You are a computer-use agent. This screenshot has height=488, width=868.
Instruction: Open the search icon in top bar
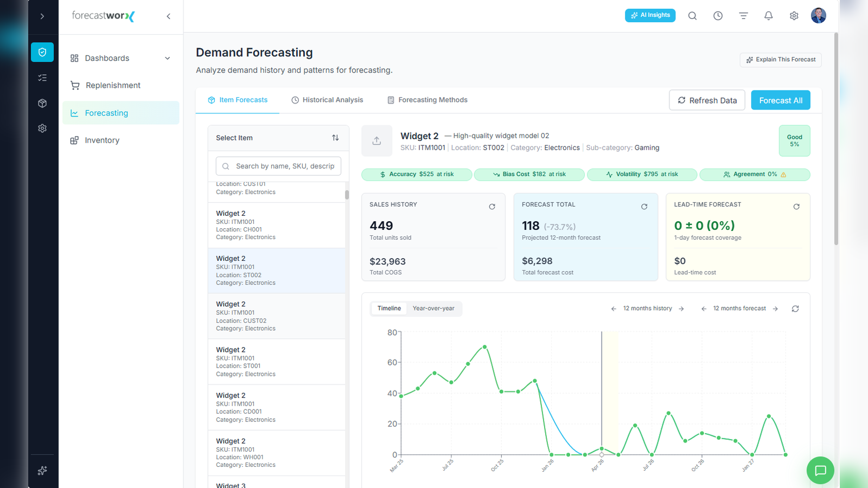point(692,16)
